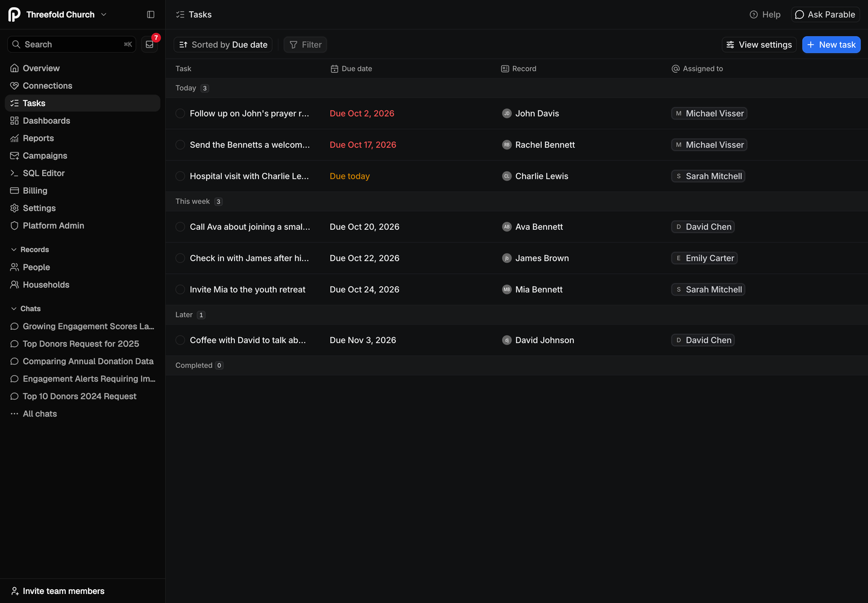The height and width of the screenshot is (603, 868).
Task: Mark Send the Bennetts a welcome task complete
Action: point(180,145)
